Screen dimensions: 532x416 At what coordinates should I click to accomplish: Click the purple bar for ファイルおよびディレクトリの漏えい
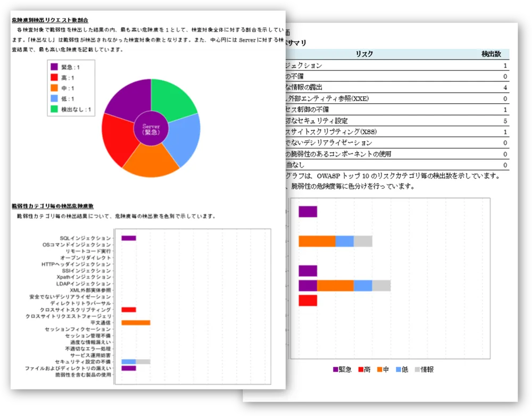point(129,368)
